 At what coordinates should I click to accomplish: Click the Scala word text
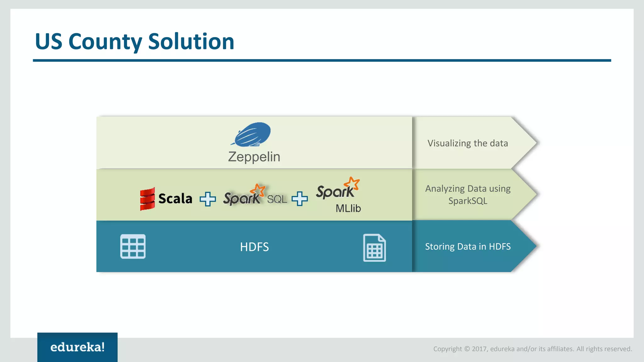(175, 199)
